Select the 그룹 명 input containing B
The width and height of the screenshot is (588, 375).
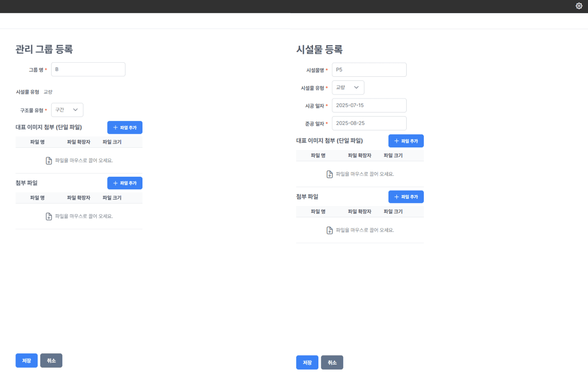[88, 69]
